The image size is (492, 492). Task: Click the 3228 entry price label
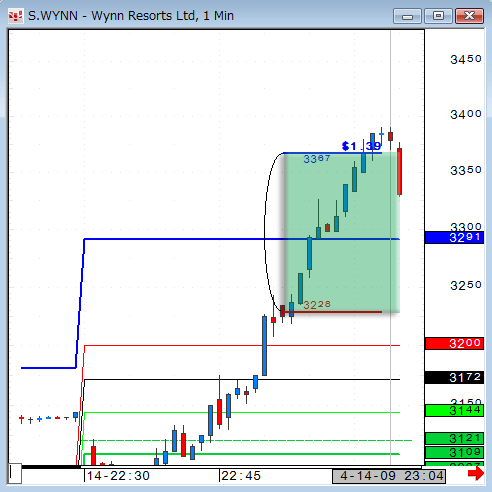tap(317, 305)
